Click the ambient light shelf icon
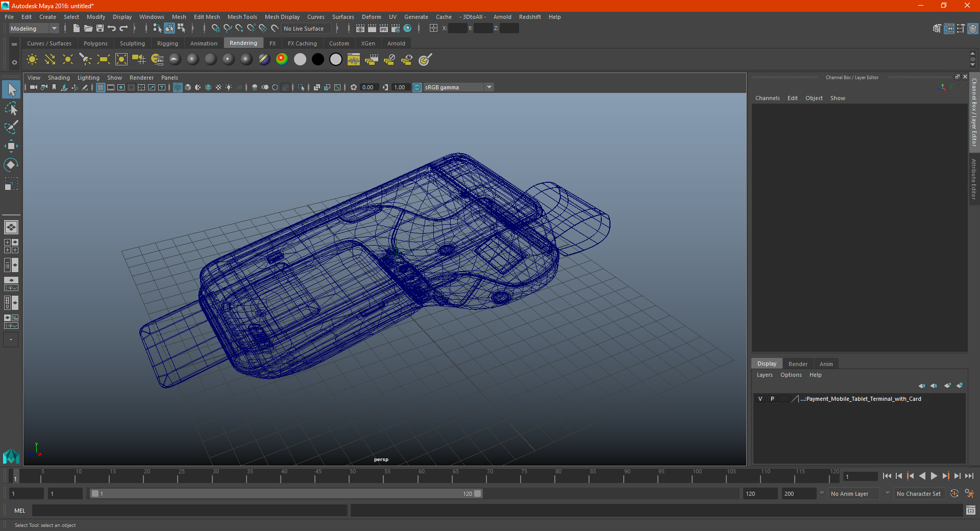This screenshot has height=531, width=980. pyautogui.click(x=32, y=60)
